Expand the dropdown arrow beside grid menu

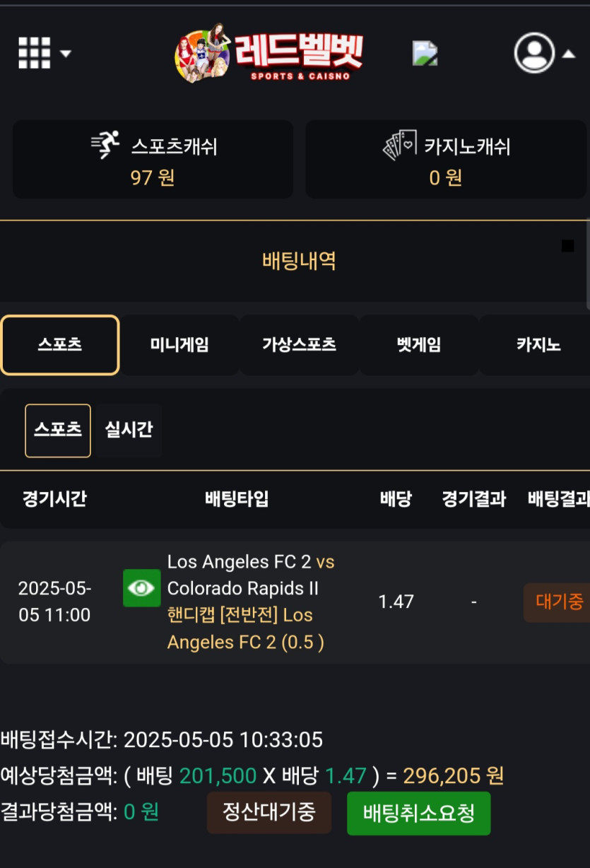66,54
